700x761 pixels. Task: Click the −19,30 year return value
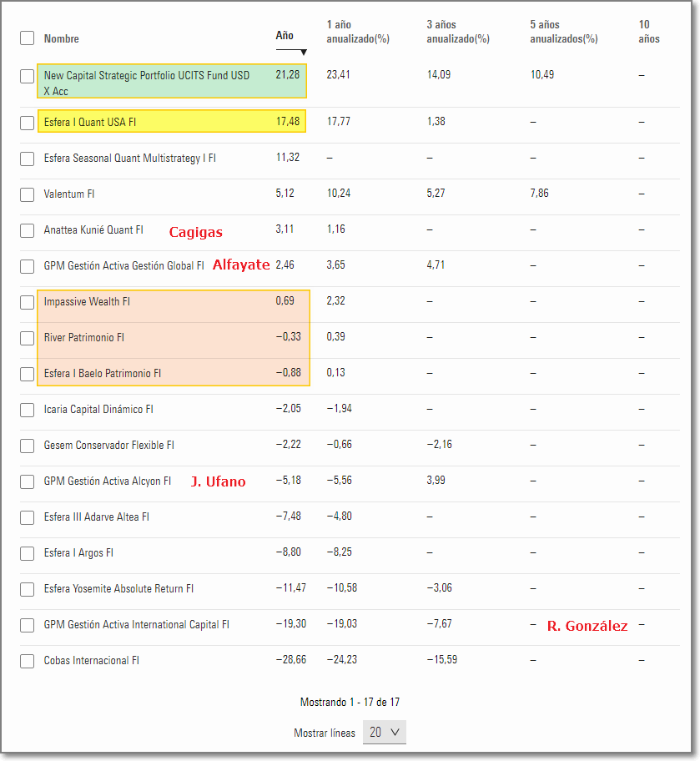291,624
